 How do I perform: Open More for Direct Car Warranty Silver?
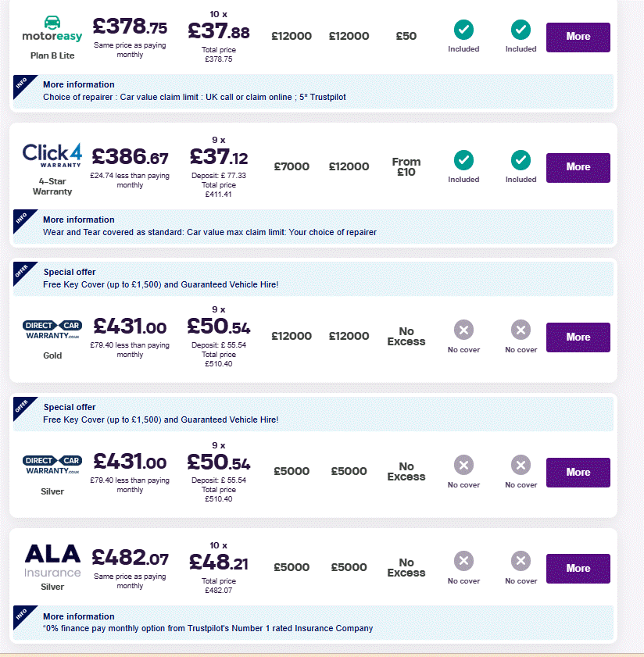578,472
